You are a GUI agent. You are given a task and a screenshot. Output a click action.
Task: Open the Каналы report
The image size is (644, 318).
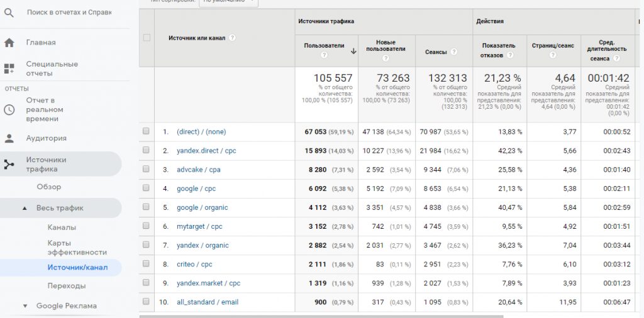[62, 228]
